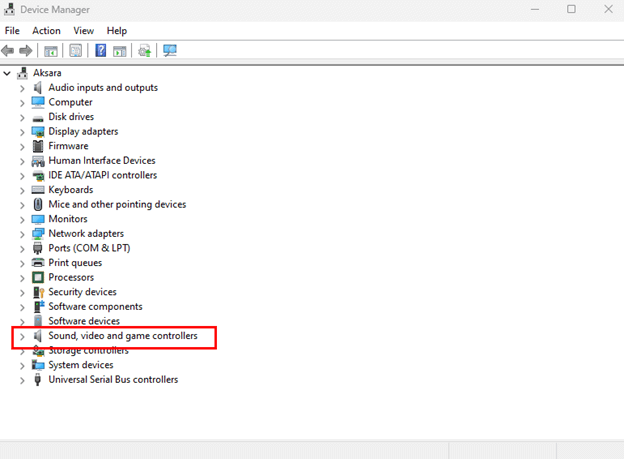
Task: Expand the Network adapters node
Action: (22, 234)
